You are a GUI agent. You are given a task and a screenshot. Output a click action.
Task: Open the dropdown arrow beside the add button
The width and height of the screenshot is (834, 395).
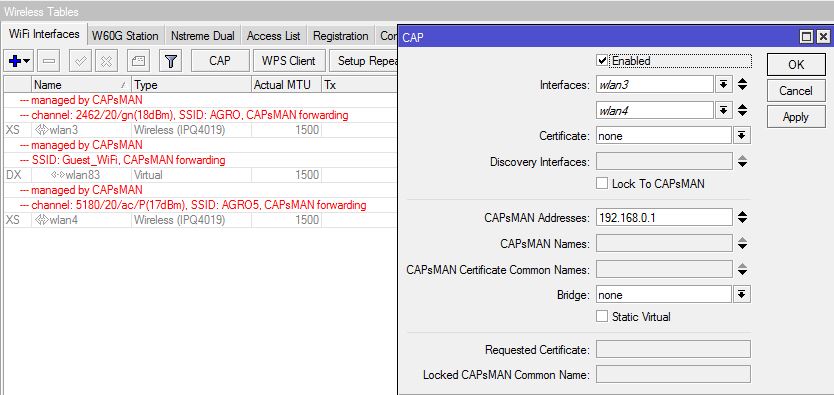tap(27, 61)
